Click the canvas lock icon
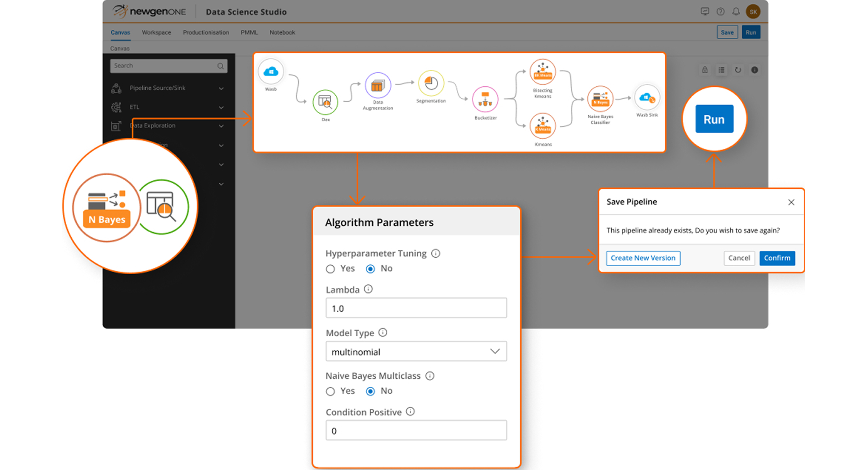This screenshot has width=868, height=470. pos(704,70)
